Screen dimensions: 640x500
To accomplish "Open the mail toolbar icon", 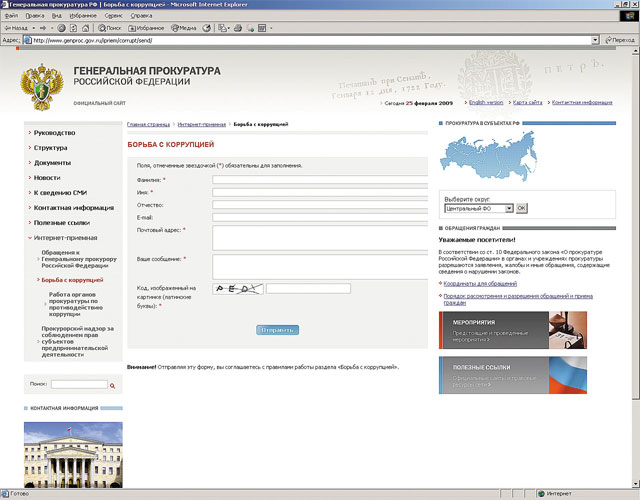I will coord(223,28).
